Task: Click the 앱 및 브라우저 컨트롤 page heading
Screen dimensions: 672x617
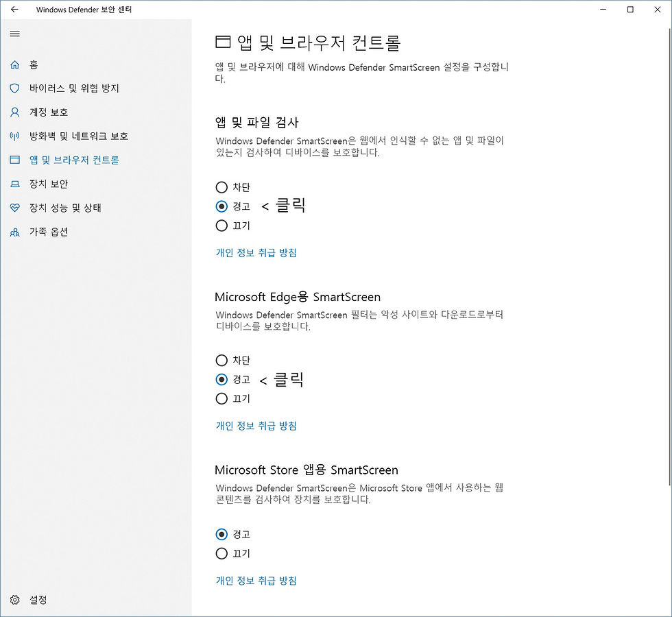Action: [x=319, y=43]
